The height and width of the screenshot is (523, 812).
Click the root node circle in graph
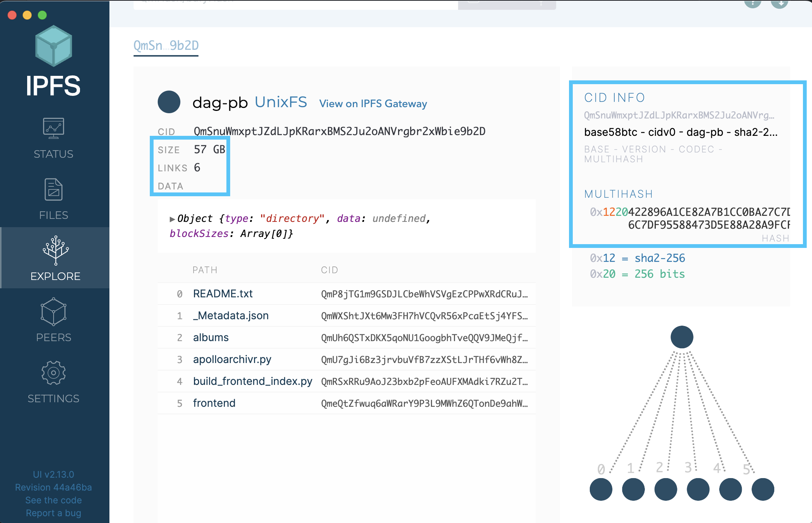tap(682, 337)
